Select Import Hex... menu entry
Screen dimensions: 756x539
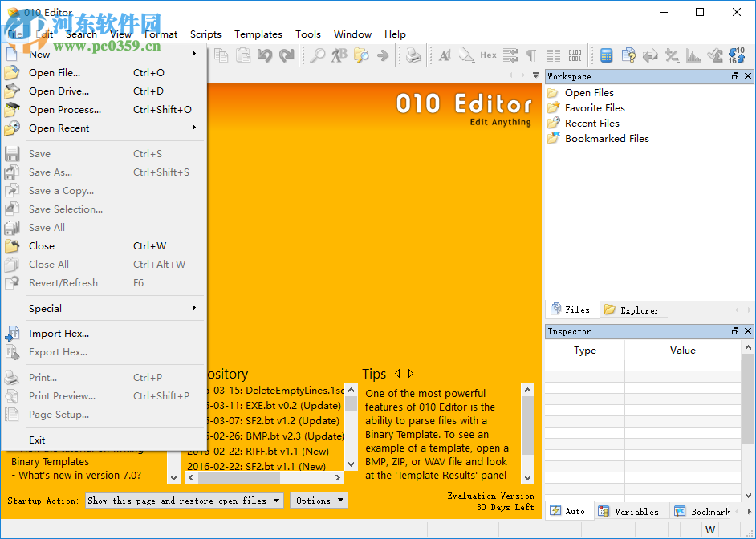pyautogui.click(x=104, y=334)
